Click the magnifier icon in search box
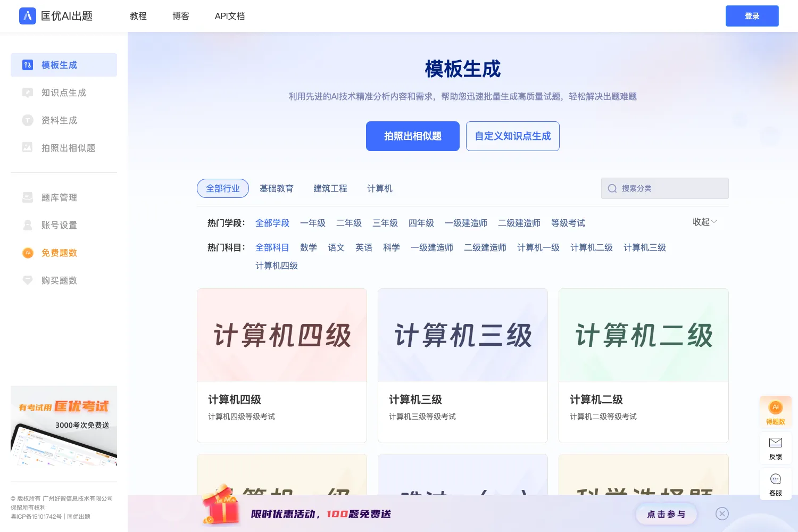The height and width of the screenshot is (532, 798). pos(612,188)
